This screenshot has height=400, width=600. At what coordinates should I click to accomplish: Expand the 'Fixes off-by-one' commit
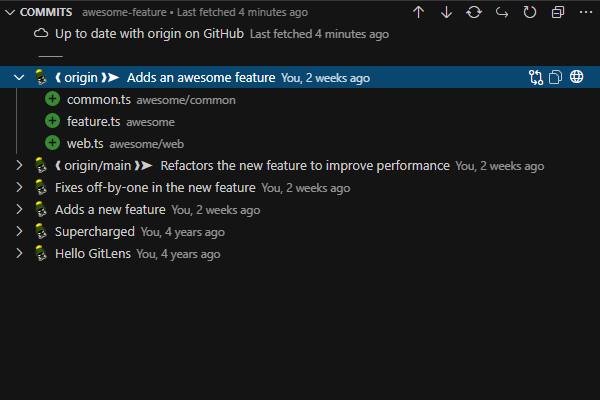[x=20, y=188]
